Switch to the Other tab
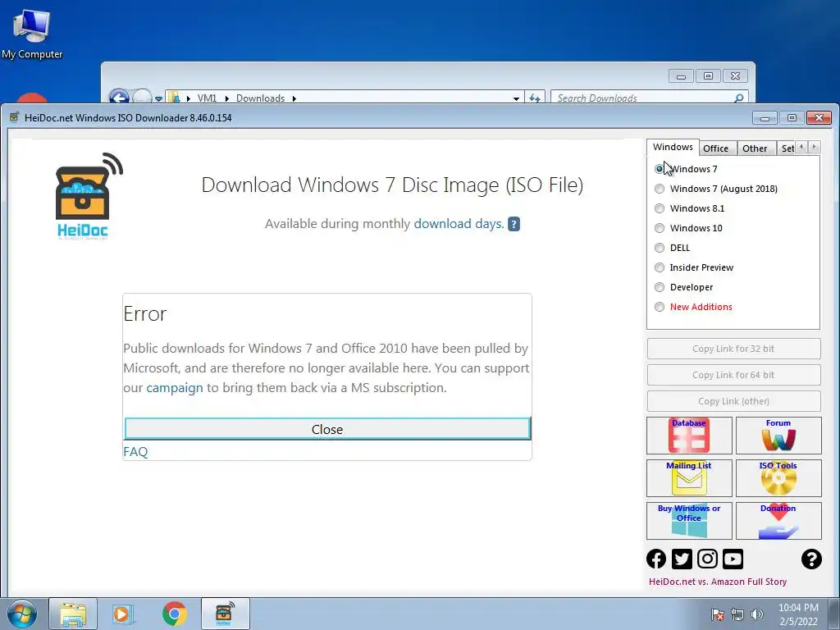840x630 pixels. coord(755,148)
